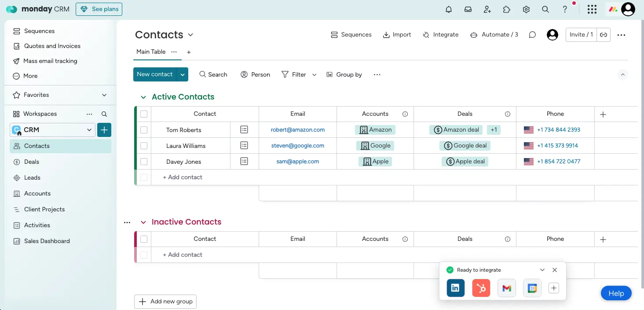
Task: Open the HubSpot integration icon
Action: click(x=481, y=288)
